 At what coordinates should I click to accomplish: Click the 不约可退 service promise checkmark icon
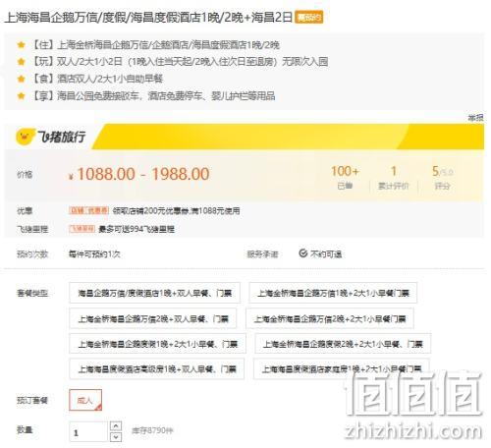click(303, 253)
